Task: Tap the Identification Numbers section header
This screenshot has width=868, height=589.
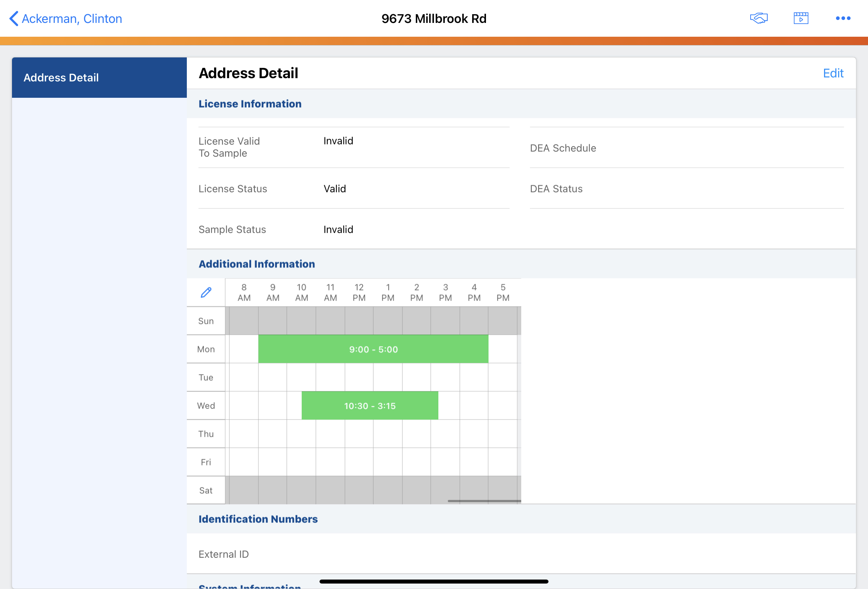Action: pos(258,519)
